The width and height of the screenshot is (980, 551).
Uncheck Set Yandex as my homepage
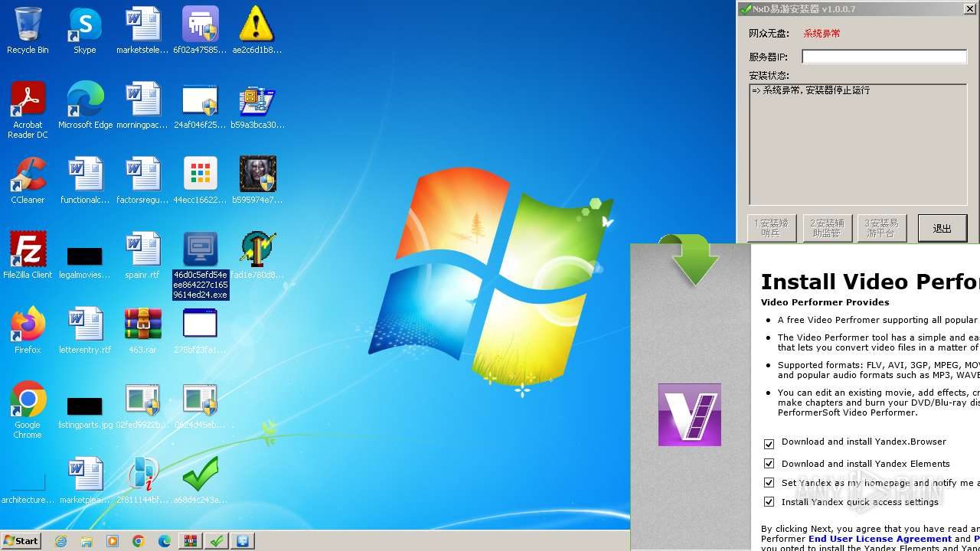point(769,483)
